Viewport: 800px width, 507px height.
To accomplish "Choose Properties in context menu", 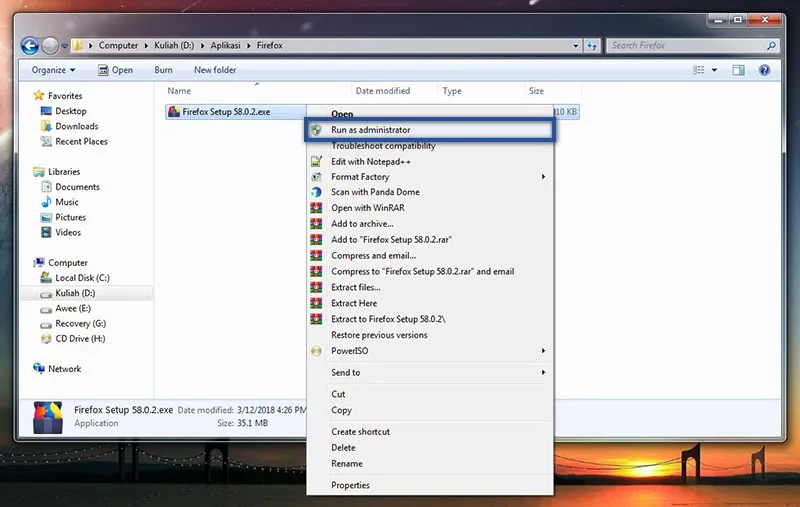I will [430, 485].
